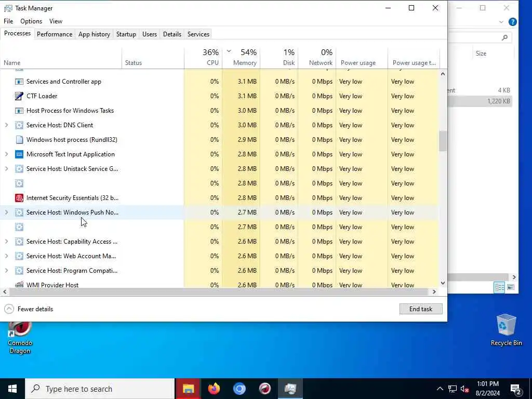Expand the Service Host: DNS Client row
The image size is (532, 399).
(x=6, y=125)
